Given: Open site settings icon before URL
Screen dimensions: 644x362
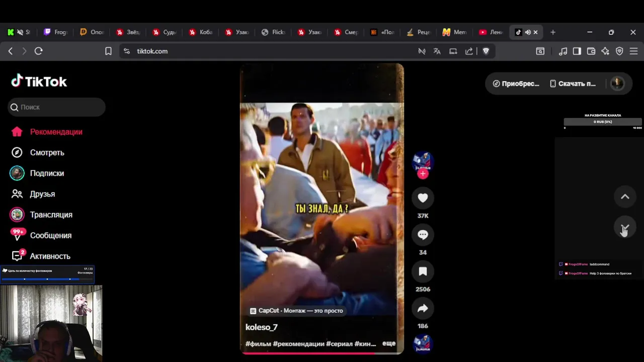Looking at the screenshot, I should point(127,51).
